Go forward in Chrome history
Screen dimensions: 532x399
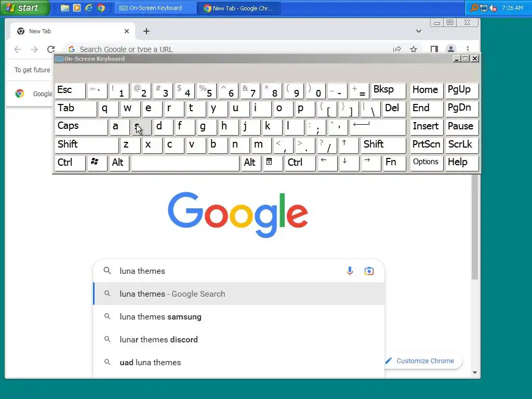coord(34,49)
